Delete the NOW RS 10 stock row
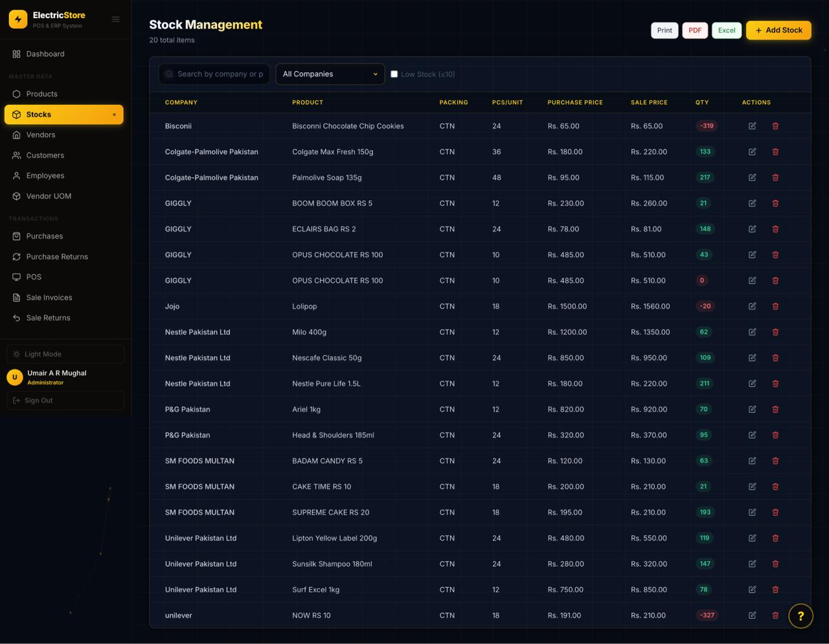Viewport: 829px width, 644px height. tap(775, 616)
